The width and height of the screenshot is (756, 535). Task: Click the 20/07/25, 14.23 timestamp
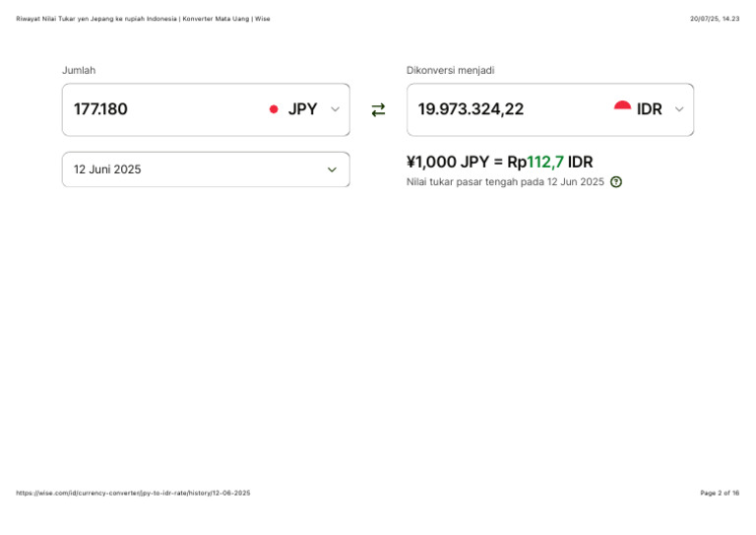[x=715, y=19]
